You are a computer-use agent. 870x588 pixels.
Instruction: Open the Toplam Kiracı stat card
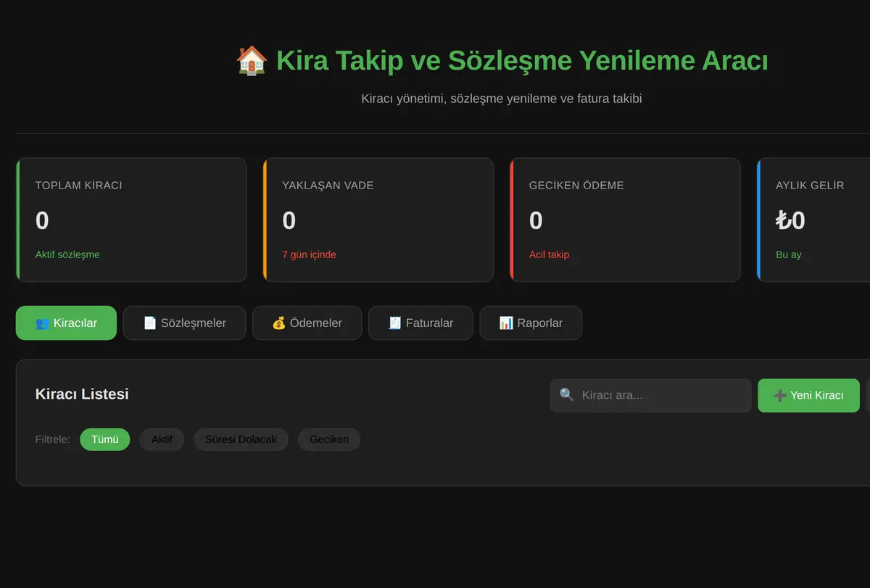click(x=131, y=220)
